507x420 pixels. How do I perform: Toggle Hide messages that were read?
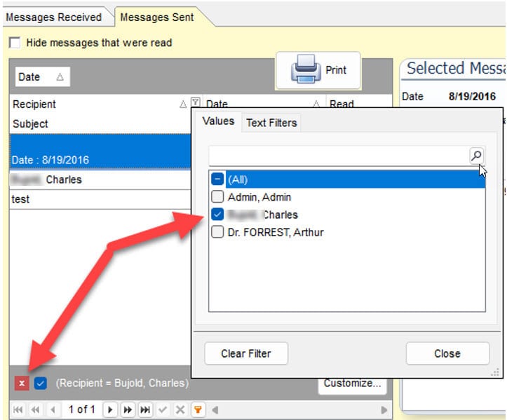coord(15,43)
